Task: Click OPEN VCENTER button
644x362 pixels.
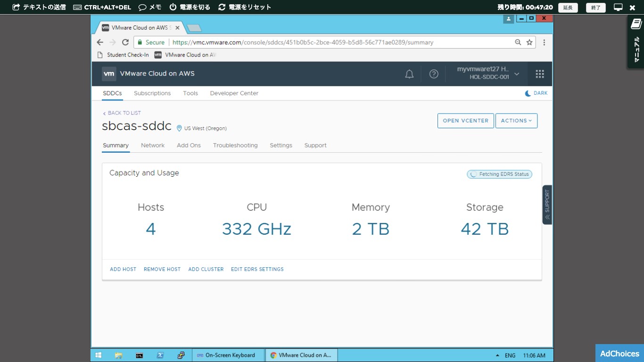Action: coord(466,121)
